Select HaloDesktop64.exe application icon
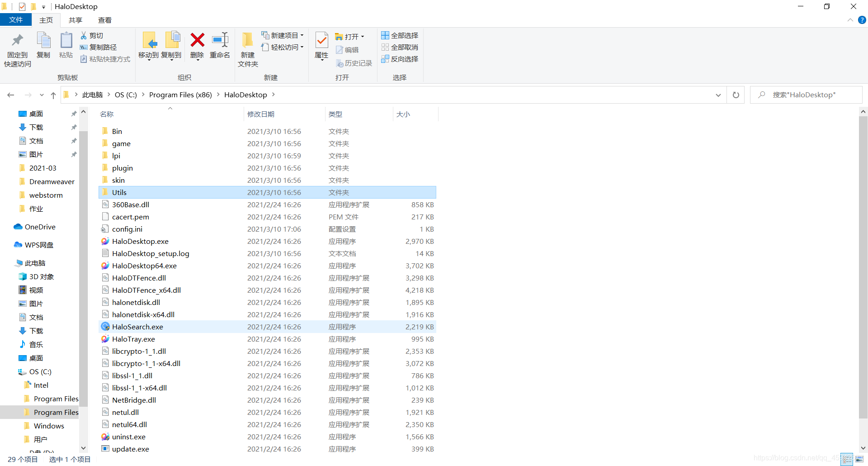Image resolution: width=868 pixels, height=466 pixels. coord(105,266)
